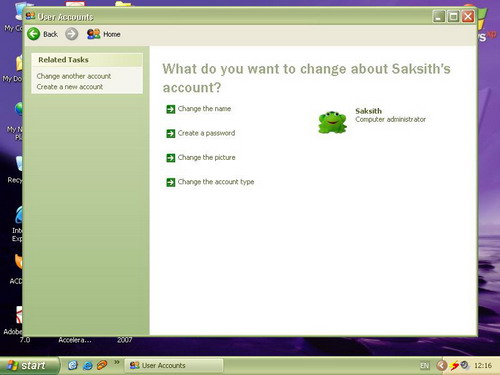Click the arrow icon beside Change the name

pyautogui.click(x=171, y=109)
